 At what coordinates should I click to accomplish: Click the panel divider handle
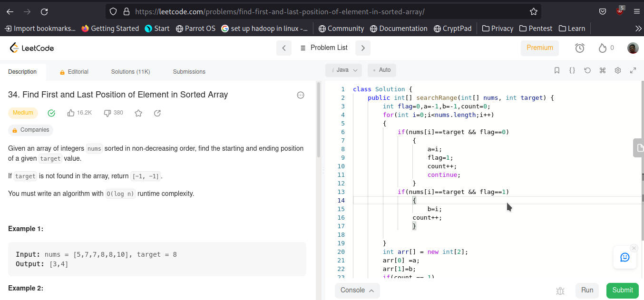point(323,169)
